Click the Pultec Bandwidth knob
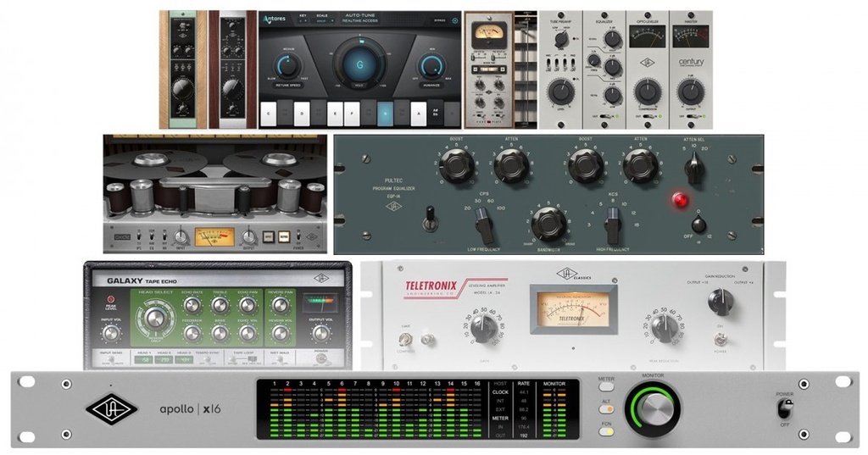The height and width of the screenshot is (455, 868). (x=548, y=224)
